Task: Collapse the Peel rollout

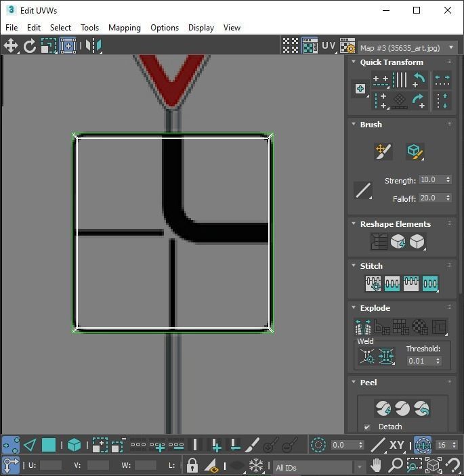Action: tap(354, 382)
